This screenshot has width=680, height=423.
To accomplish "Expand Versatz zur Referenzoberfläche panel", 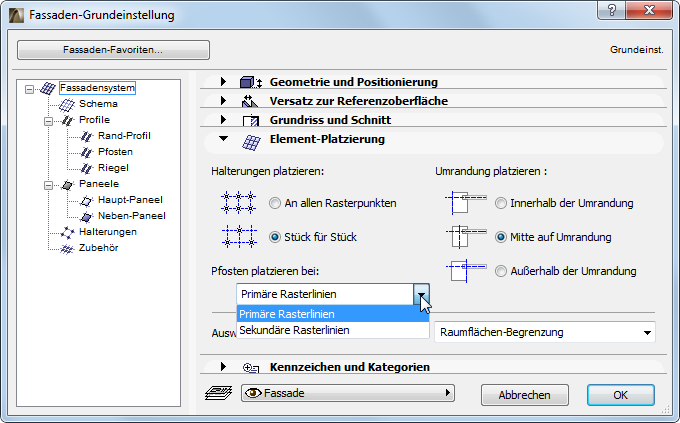I will tap(223, 101).
